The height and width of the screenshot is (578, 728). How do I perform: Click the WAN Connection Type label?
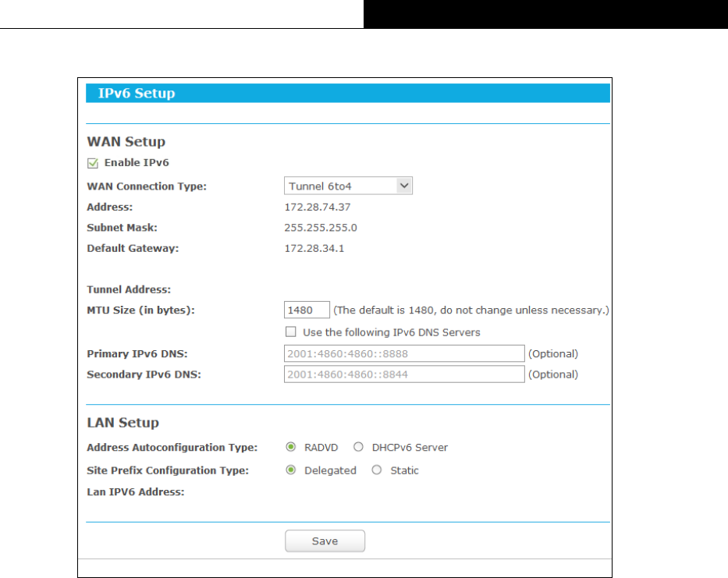click(x=147, y=186)
